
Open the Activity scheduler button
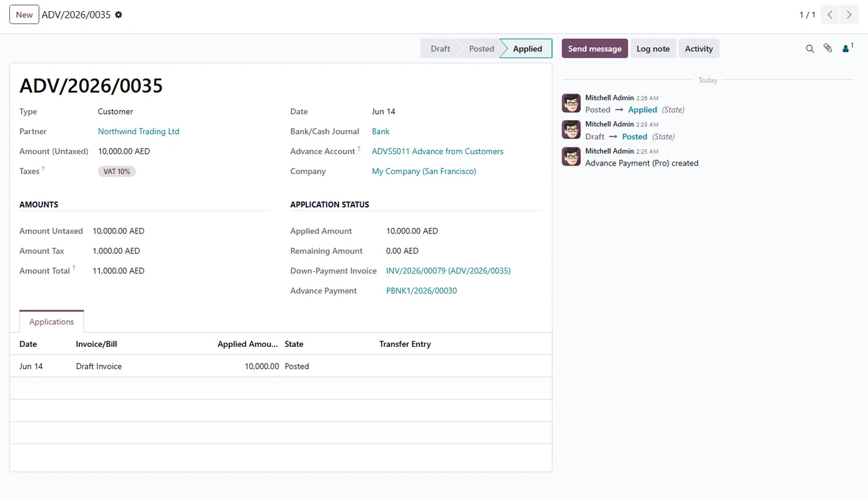(699, 49)
